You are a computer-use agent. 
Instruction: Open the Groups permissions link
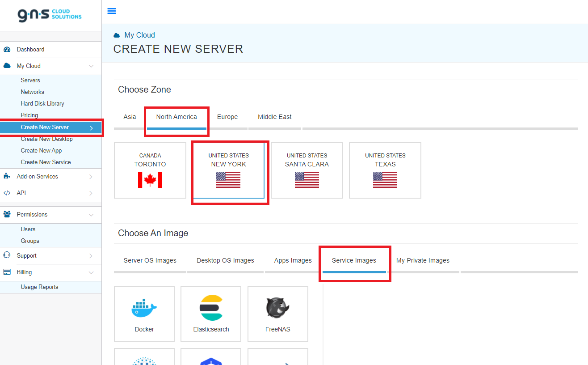[x=30, y=241]
